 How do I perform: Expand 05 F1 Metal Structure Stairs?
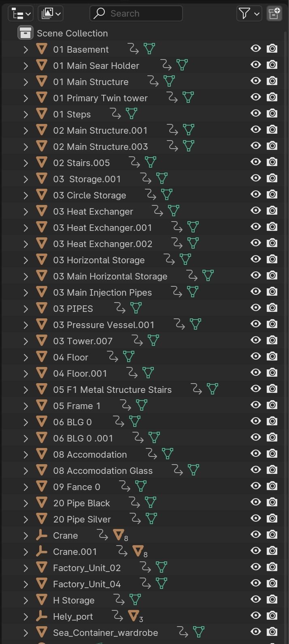tap(26, 390)
